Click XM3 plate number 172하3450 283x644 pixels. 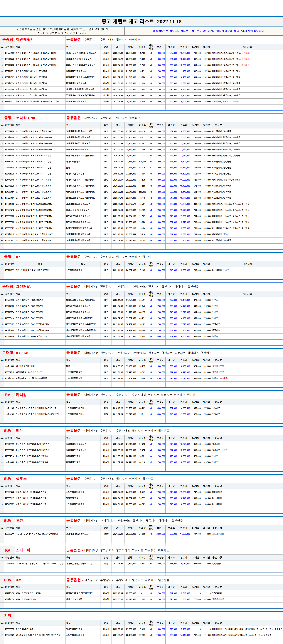[10, 594]
